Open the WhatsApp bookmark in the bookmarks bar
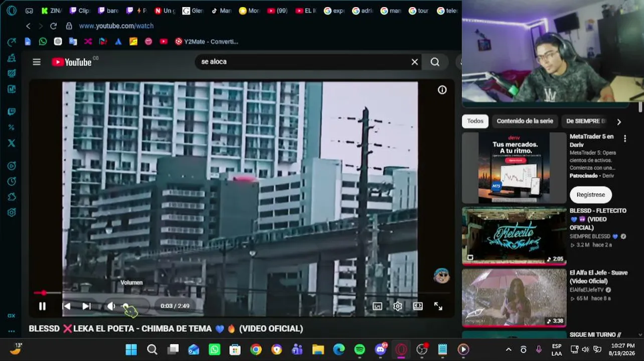Image resolution: width=644 pixels, height=361 pixels. point(43,42)
